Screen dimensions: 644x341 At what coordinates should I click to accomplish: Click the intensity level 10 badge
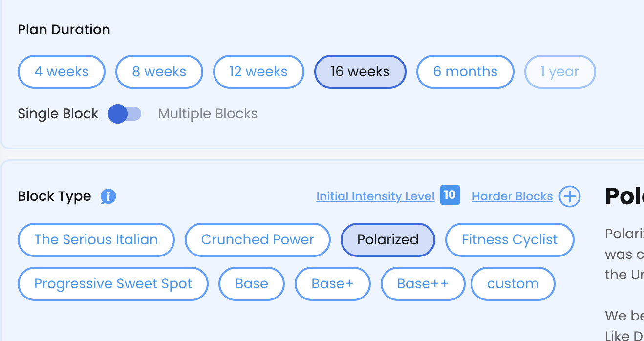point(450,195)
